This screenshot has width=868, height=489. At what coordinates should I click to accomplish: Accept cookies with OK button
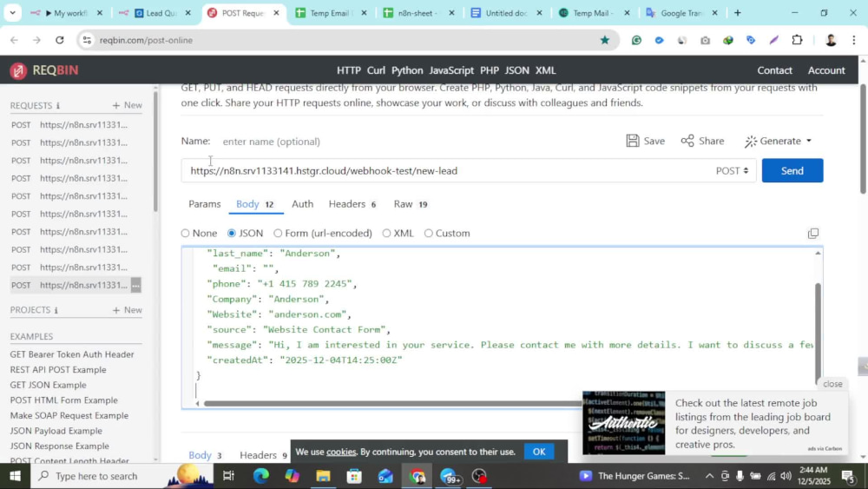[539, 452]
